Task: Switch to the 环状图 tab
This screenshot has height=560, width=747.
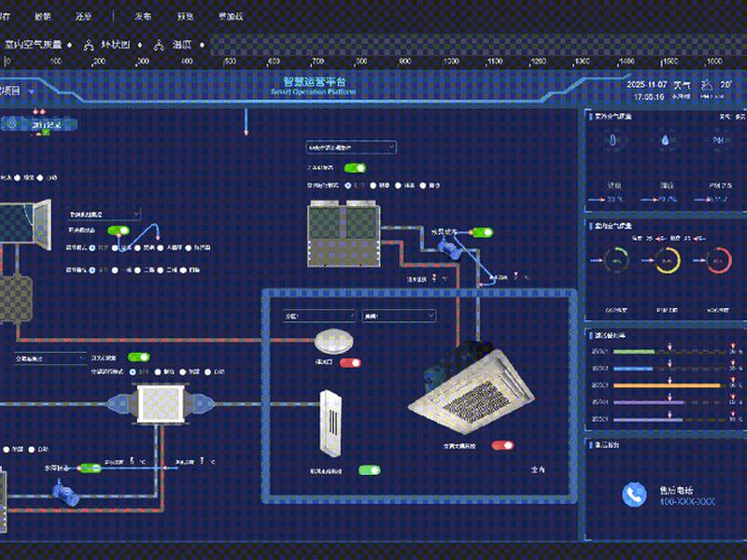Action: pyautogui.click(x=115, y=45)
